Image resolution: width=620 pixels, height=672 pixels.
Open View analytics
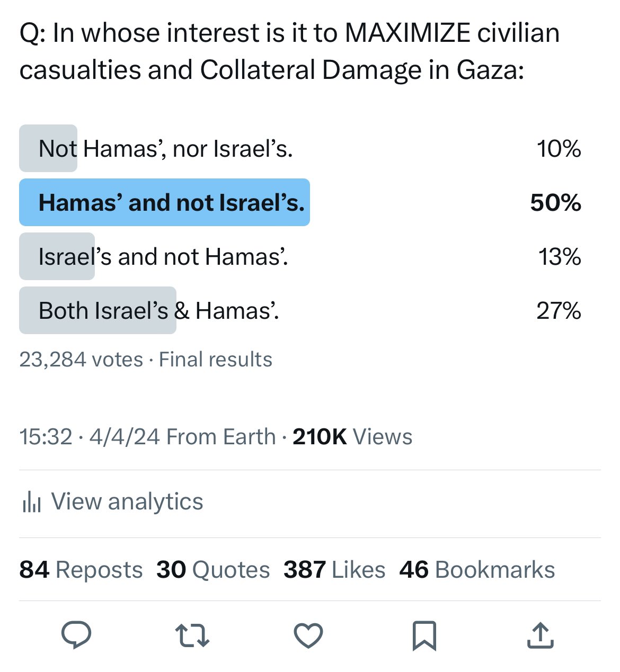click(x=127, y=501)
